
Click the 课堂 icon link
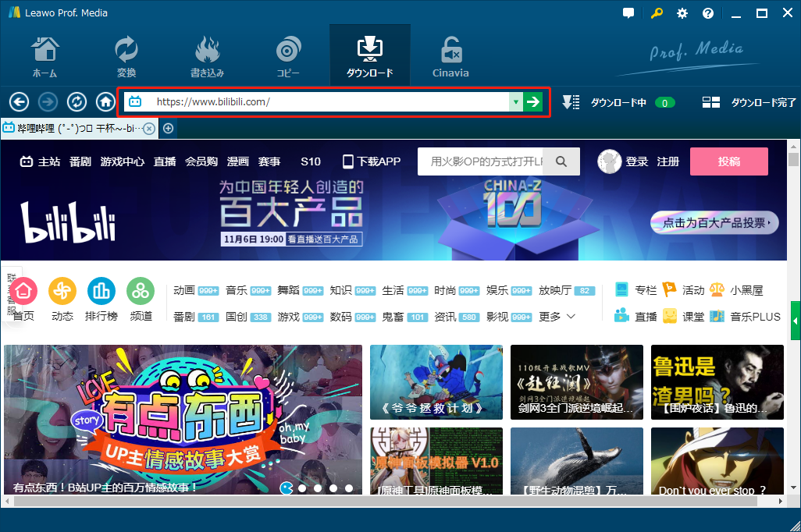pos(684,316)
